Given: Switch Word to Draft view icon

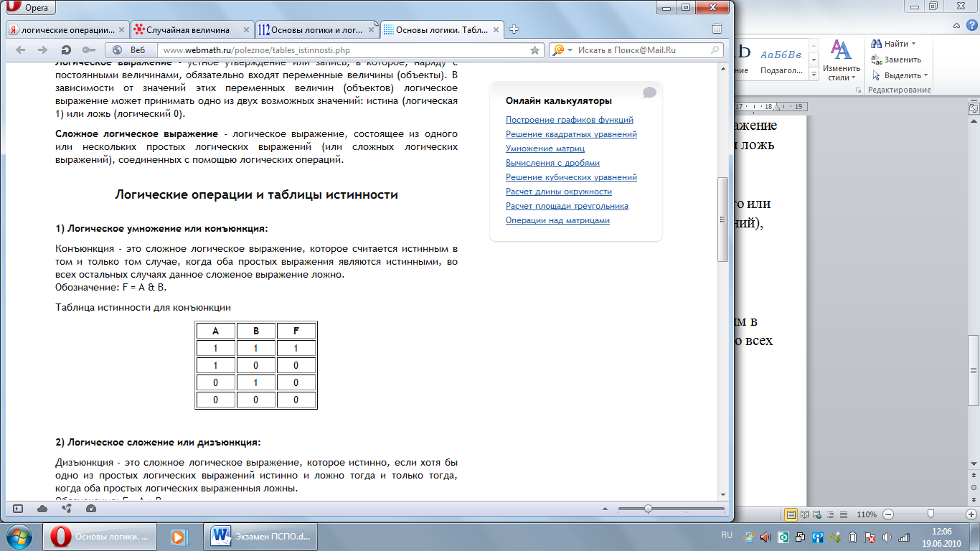Looking at the screenshot, I should click(x=844, y=514).
